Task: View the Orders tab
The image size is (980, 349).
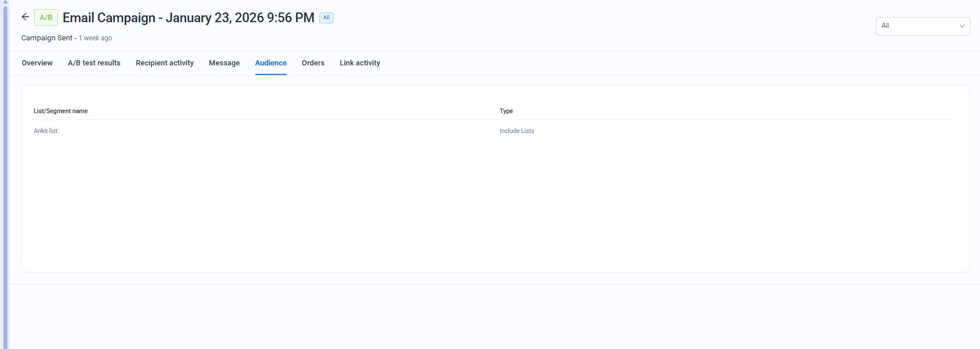Action: pos(313,63)
